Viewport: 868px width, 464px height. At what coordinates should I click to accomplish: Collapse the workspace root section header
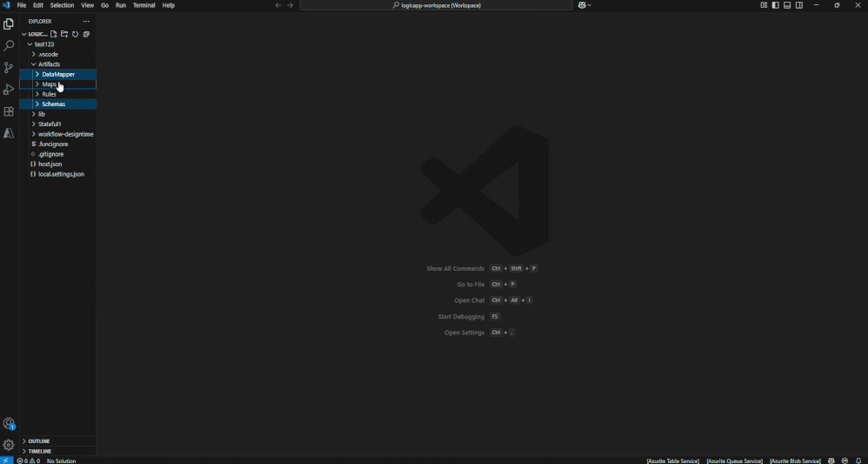pyautogui.click(x=34, y=34)
